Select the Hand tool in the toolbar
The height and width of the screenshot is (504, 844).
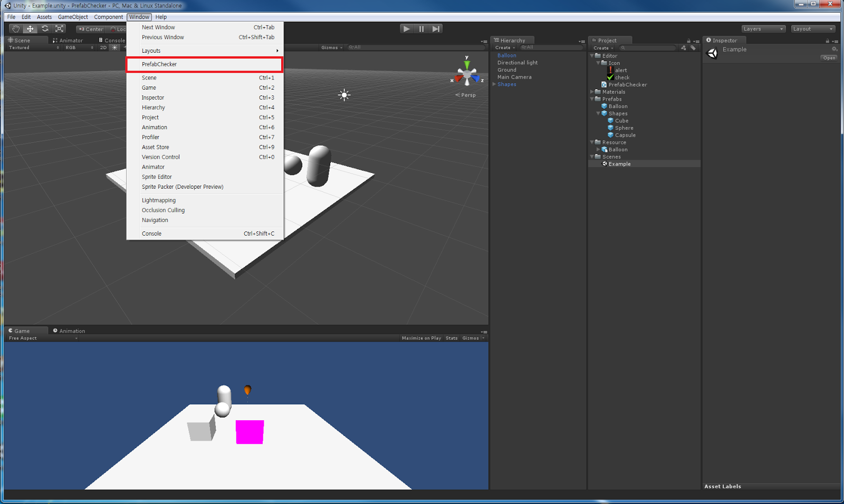(16, 29)
